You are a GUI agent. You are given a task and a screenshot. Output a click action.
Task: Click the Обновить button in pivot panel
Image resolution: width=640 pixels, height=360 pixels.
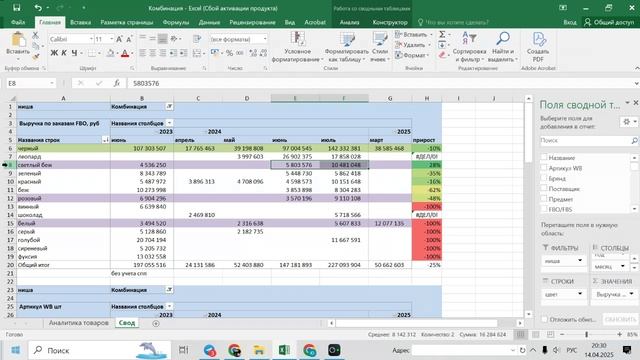pos(620,319)
